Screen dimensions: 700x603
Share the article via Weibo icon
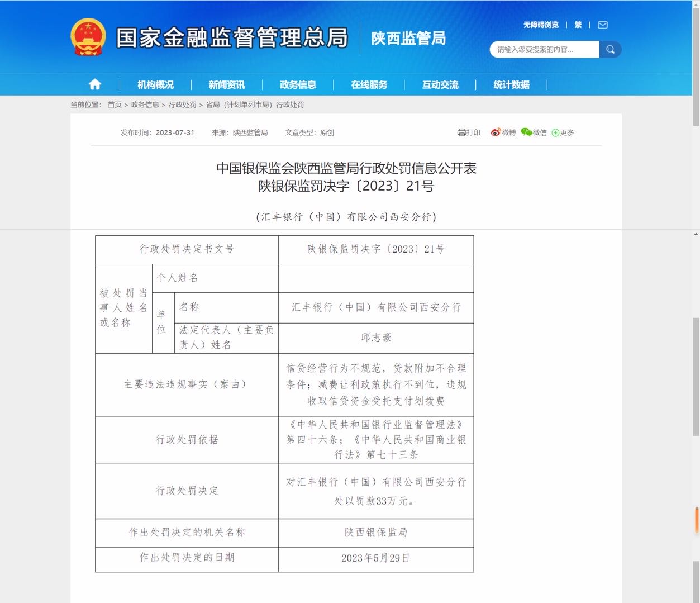(496, 132)
